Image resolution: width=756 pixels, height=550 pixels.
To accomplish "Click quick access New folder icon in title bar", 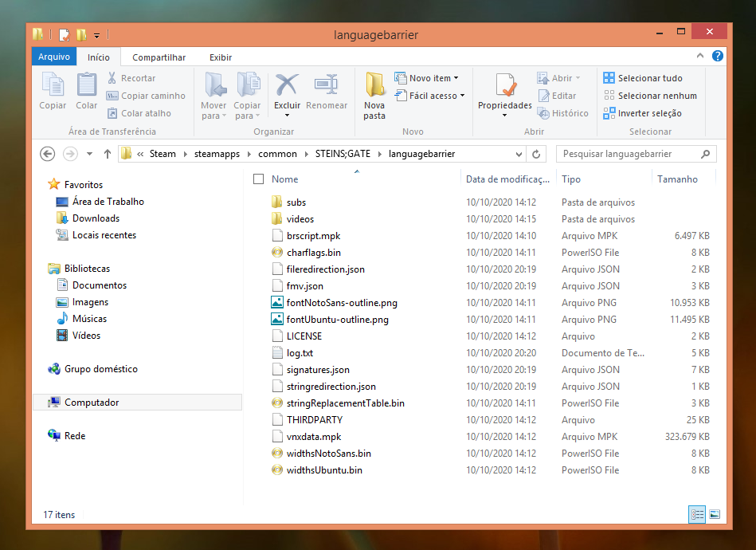I will (x=81, y=35).
